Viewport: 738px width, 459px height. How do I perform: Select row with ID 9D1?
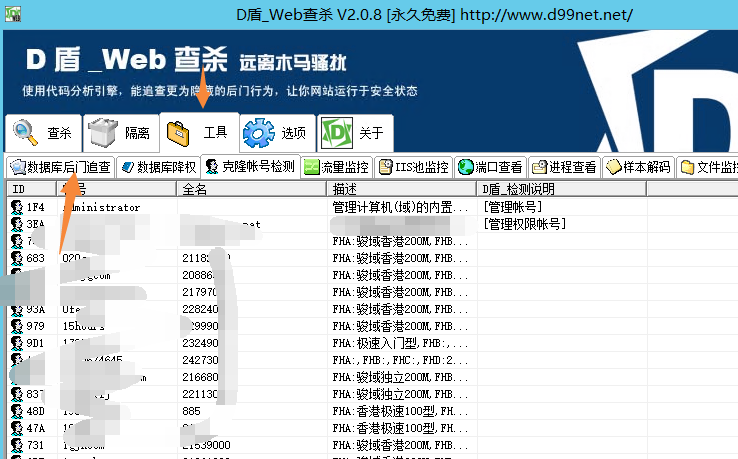click(x=372, y=343)
